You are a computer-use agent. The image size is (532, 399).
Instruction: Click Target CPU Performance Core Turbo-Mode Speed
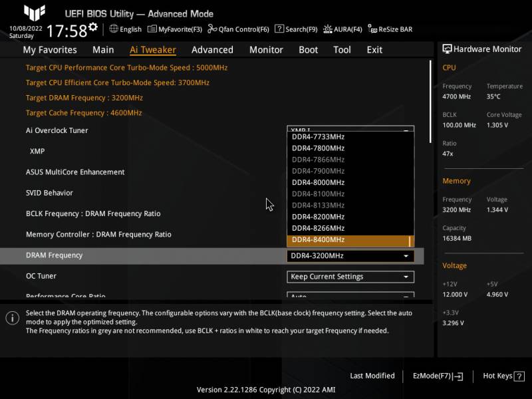[x=126, y=68]
